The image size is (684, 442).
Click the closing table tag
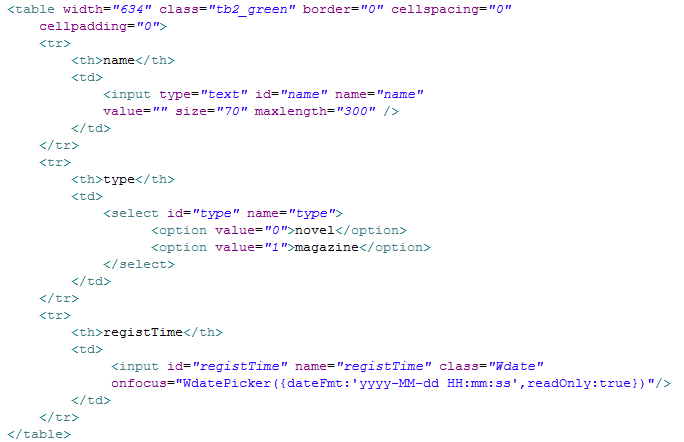click(39, 435)
